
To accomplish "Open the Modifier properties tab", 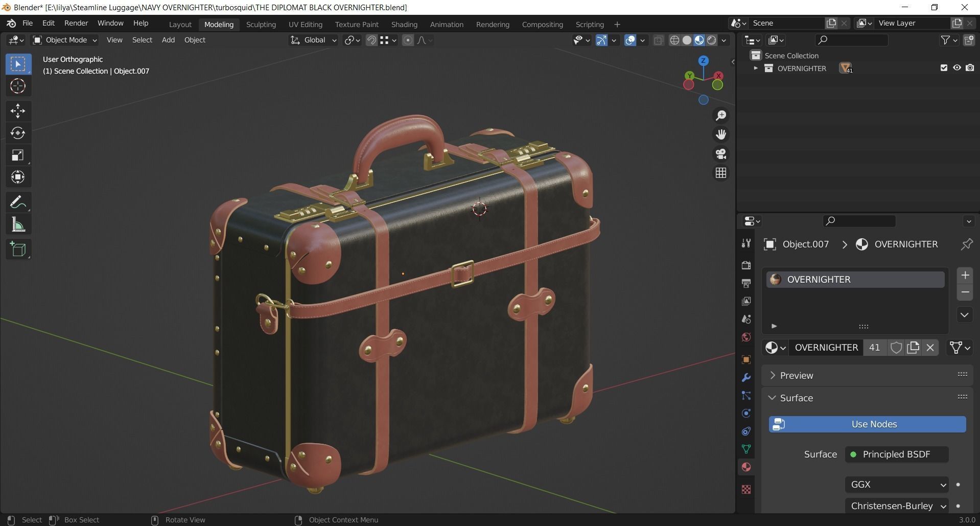I will point(746,378).
